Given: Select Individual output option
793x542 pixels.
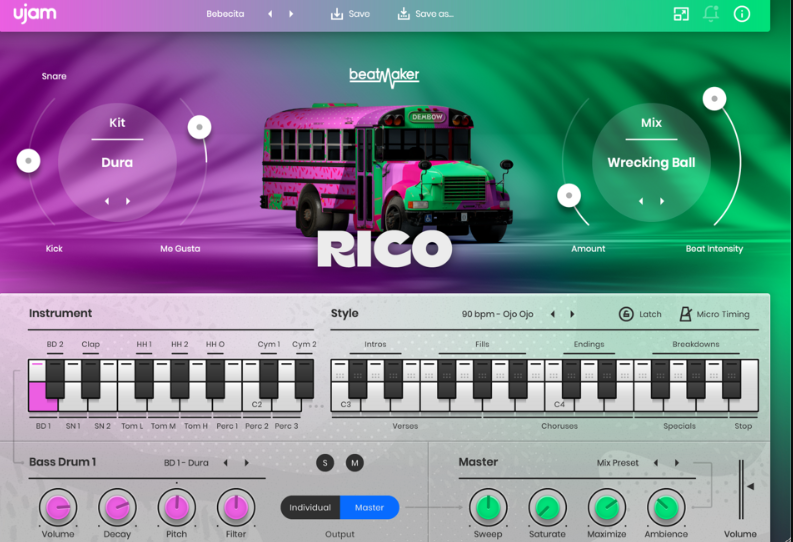Looking at the screenshot, I should pos(310,507).
